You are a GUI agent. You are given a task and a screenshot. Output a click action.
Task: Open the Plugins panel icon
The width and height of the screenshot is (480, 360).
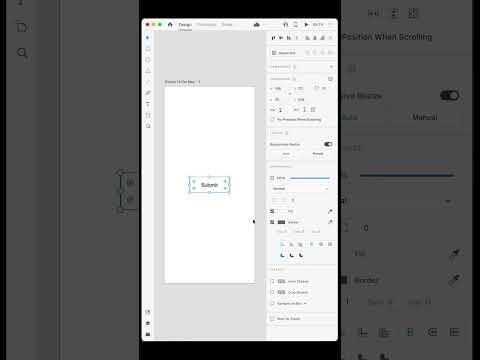(x=148, y=334)
